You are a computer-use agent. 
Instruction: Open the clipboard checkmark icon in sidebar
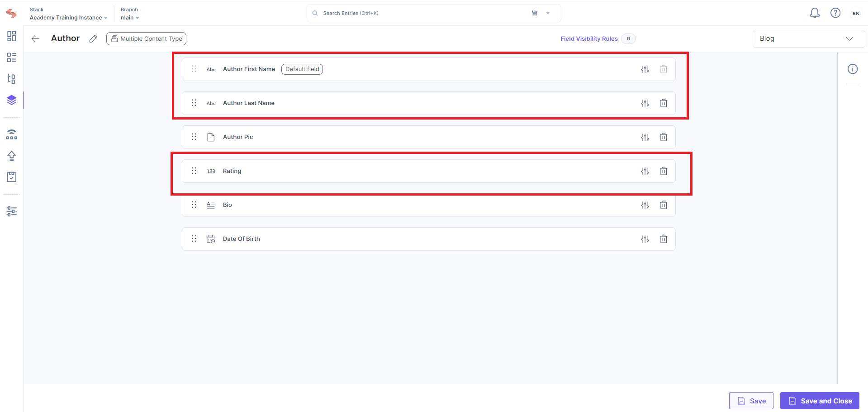12,177
